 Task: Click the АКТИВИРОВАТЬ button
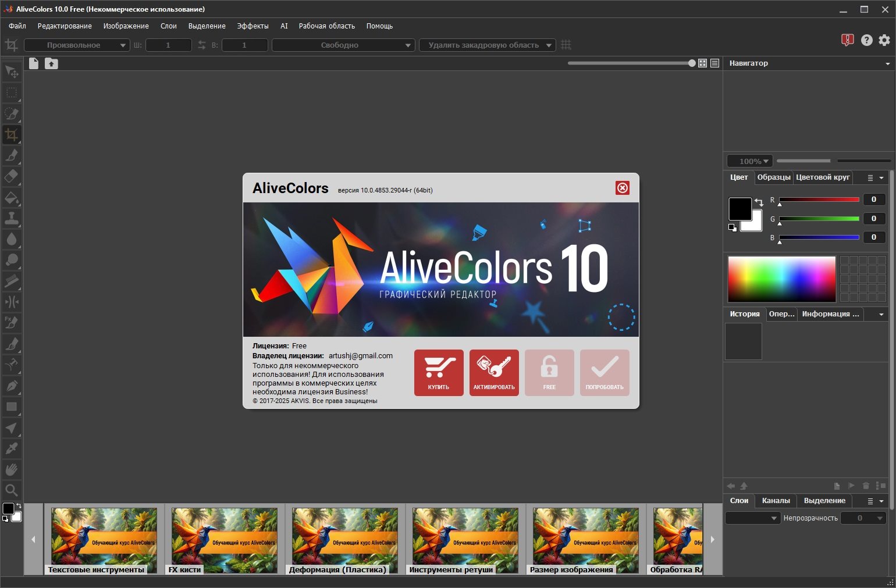coord(494,373)
